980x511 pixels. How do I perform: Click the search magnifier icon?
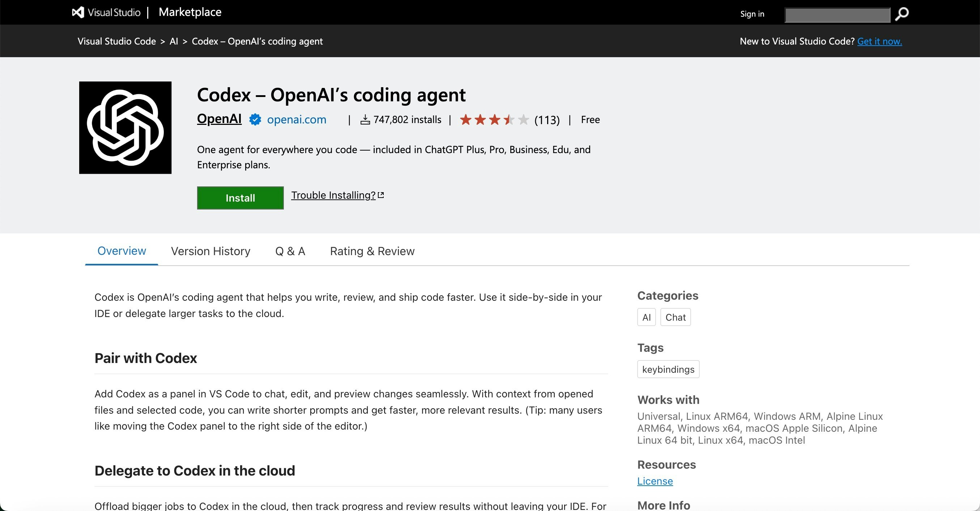[x=902, y=14]
